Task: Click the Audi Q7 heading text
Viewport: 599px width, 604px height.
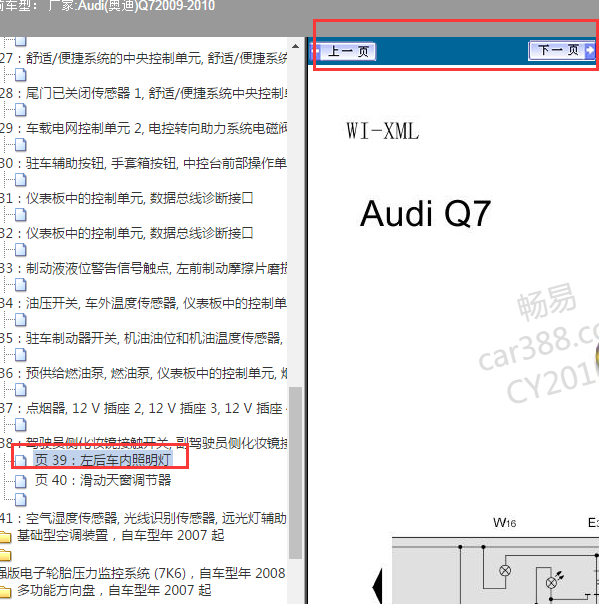Action: point(425,213)
